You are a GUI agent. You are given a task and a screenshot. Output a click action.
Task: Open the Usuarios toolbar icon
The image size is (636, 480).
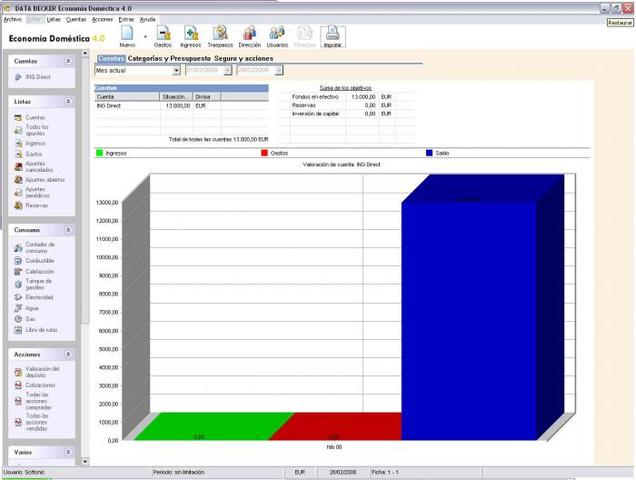[277, 37]
